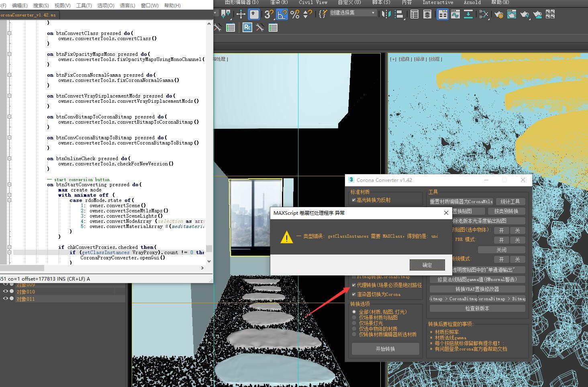Open the 渲染(R) menu in 3ds Max
Screen dimensions: 588x387
pyautogui.click(x=279, y=2)
